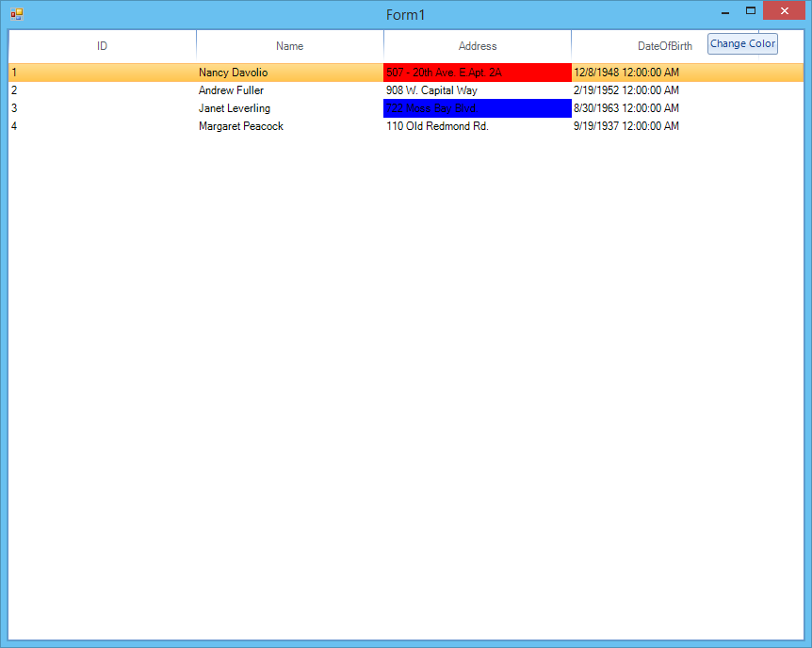Select the 110 Old Redmond Rd. address
The height and width of the screenshot is (648, 812).
point(437,126)
